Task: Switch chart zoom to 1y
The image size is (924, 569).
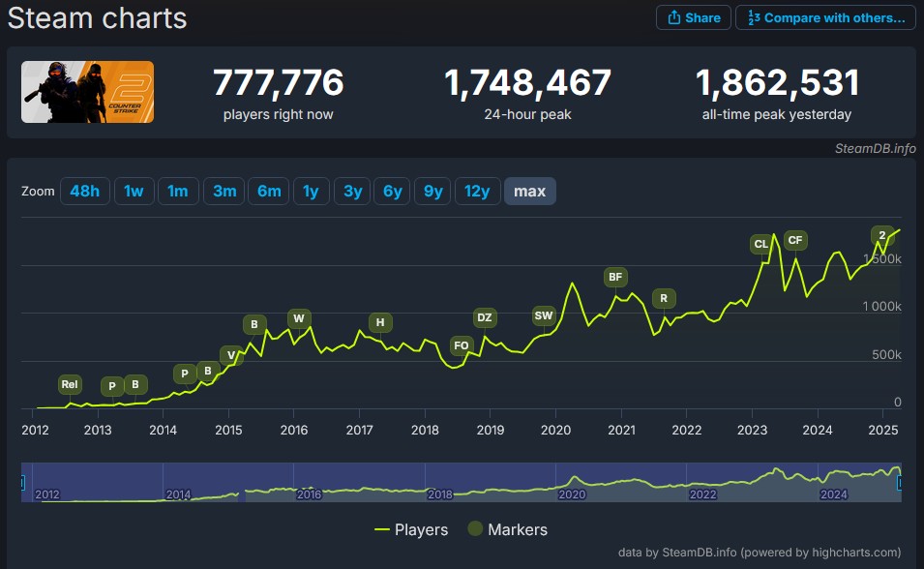Action: coord(311,191)
